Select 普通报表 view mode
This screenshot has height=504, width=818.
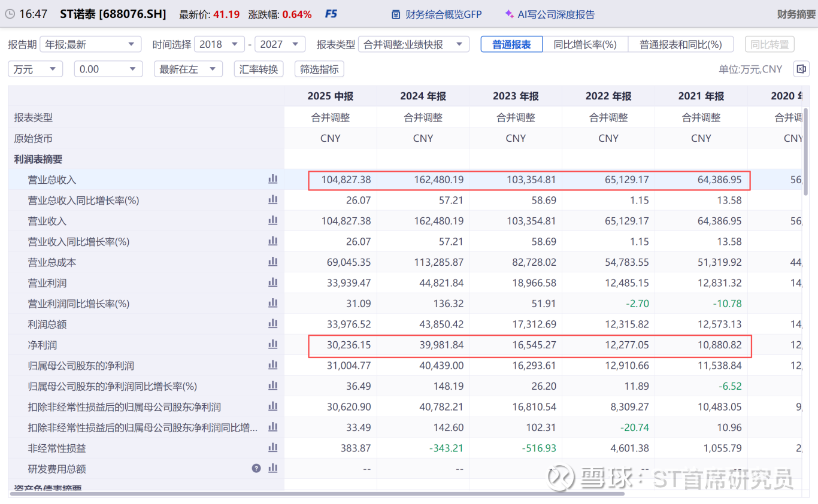coord(511,44)
